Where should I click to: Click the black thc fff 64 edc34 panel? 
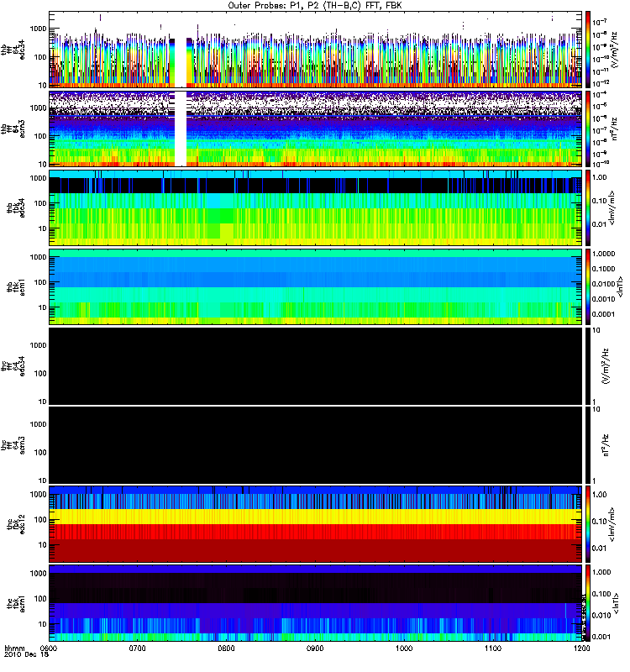(x=316, y=366)
